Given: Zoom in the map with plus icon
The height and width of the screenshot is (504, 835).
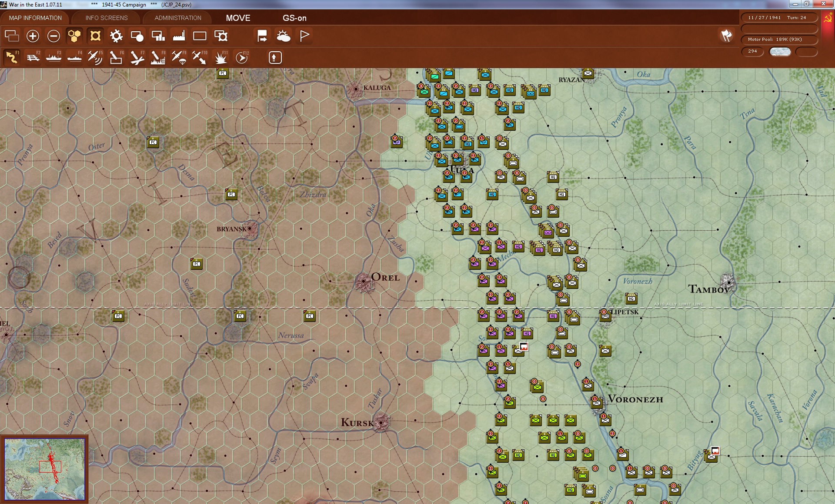Looking at the screenshot, I should click(x=33, y=36).
